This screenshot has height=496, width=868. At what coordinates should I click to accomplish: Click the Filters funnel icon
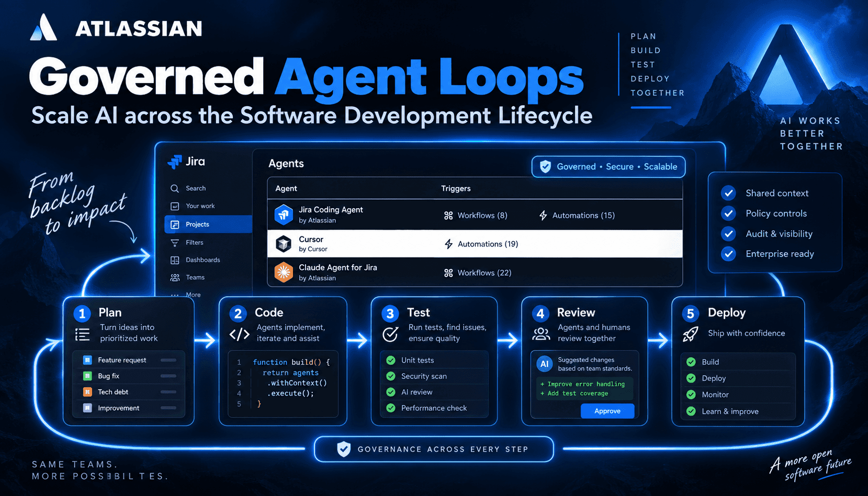[175, 242]
